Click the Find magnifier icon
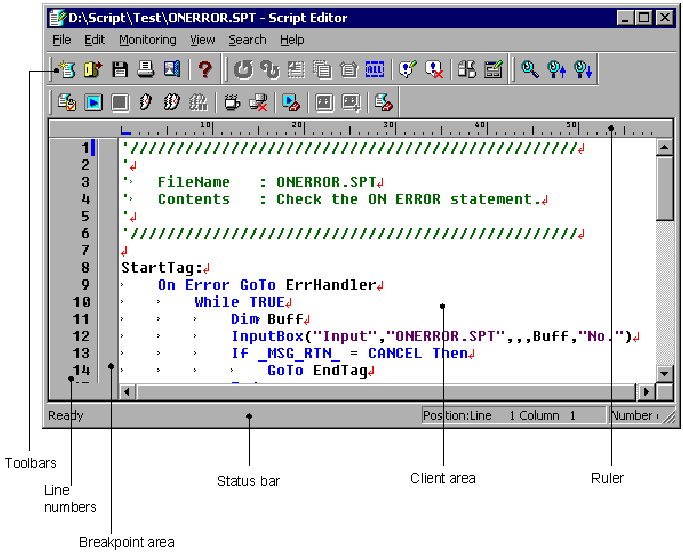This screenshot has height=554, width=683. click(530, 69)
